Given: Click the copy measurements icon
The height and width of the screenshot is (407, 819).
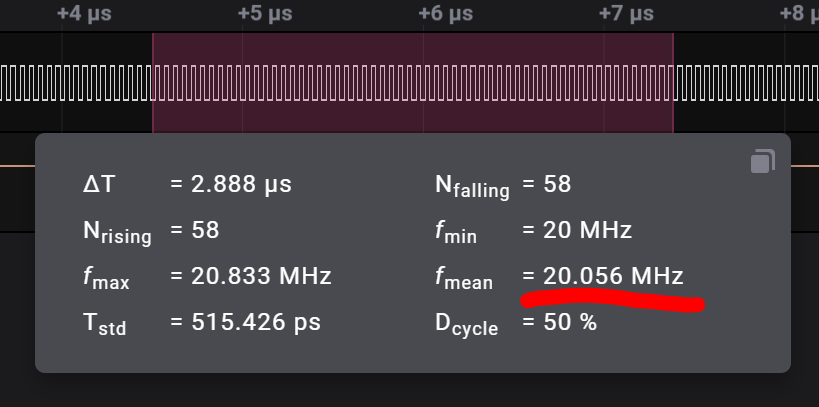Looking at the screenshot, I should pyautogui.click(x=763, y=161).
